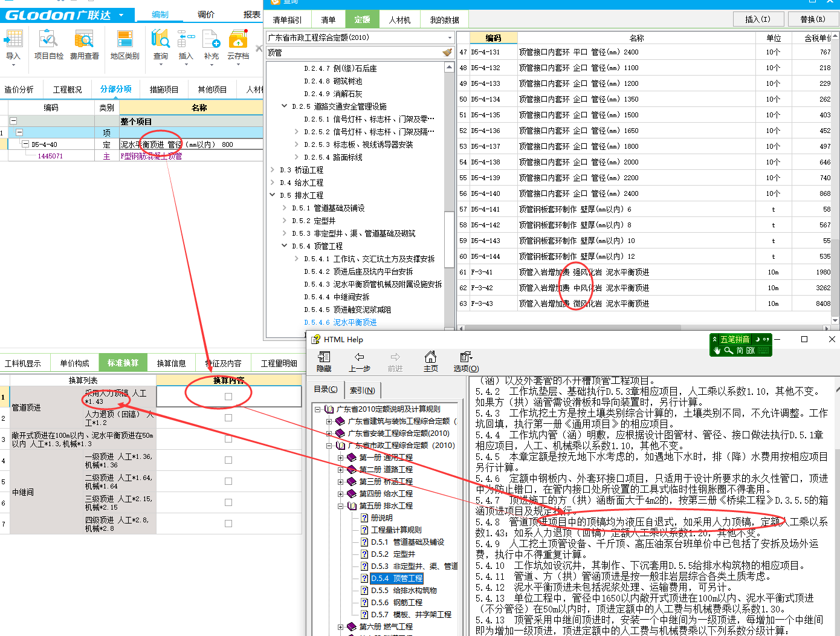Tick checkbox for 人力退顶 人工*1.2

pyautogui.click(x=228, y=418)
